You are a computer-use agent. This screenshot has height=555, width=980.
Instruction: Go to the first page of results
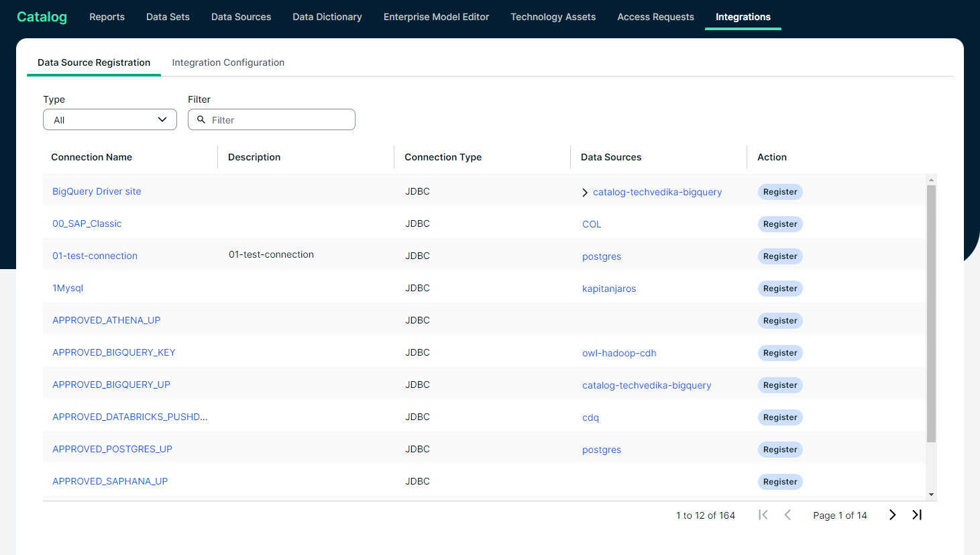click(x=763, y=515)
